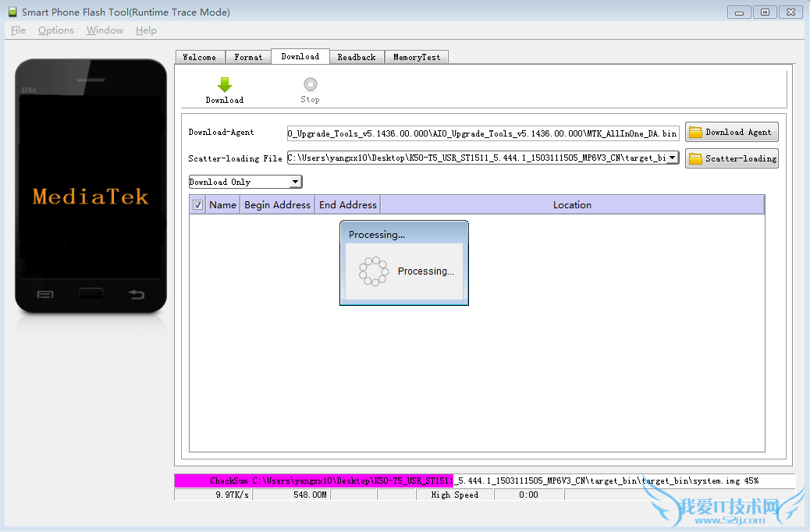
Task: Select the Download tab
Action: pos(300,56)
